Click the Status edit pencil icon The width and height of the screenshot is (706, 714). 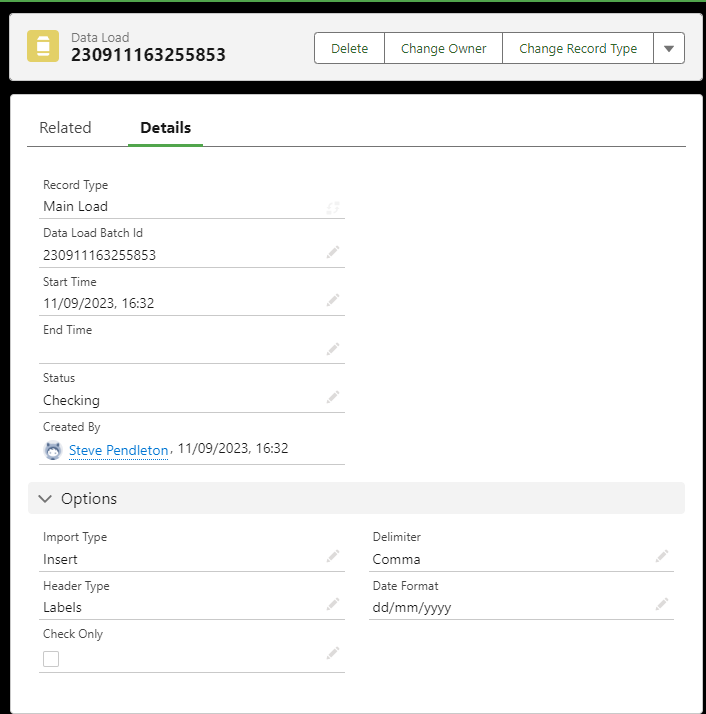coord(333,397)
